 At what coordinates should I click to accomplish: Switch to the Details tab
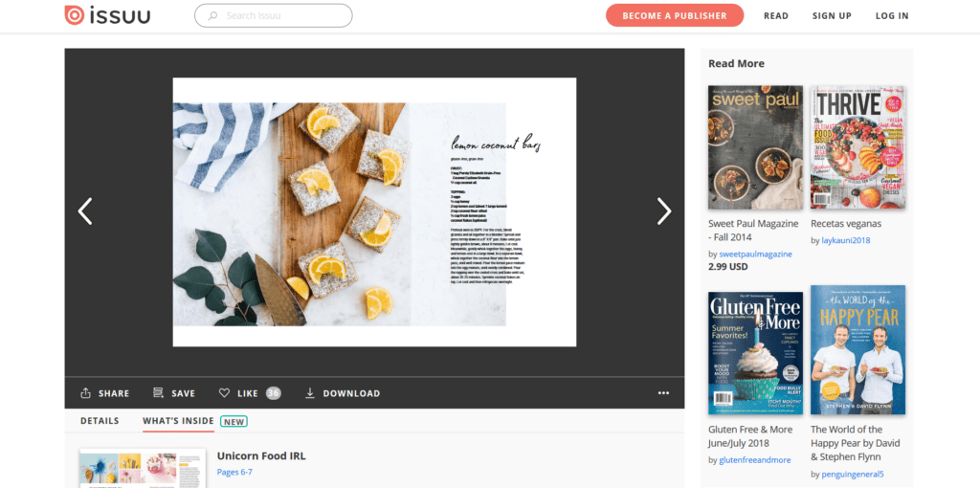[100, 421]
